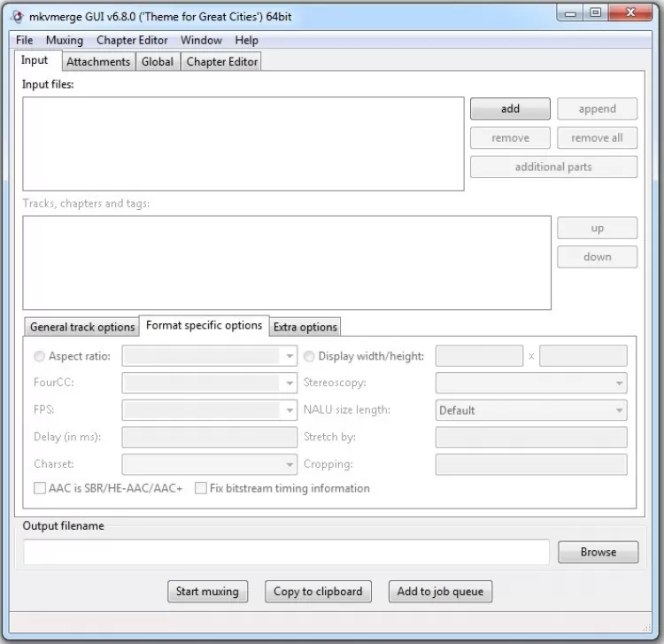Expand the Aspect ratio dropdown
The width and height of the screenshot is (664, 644).
tap(290, 356)
